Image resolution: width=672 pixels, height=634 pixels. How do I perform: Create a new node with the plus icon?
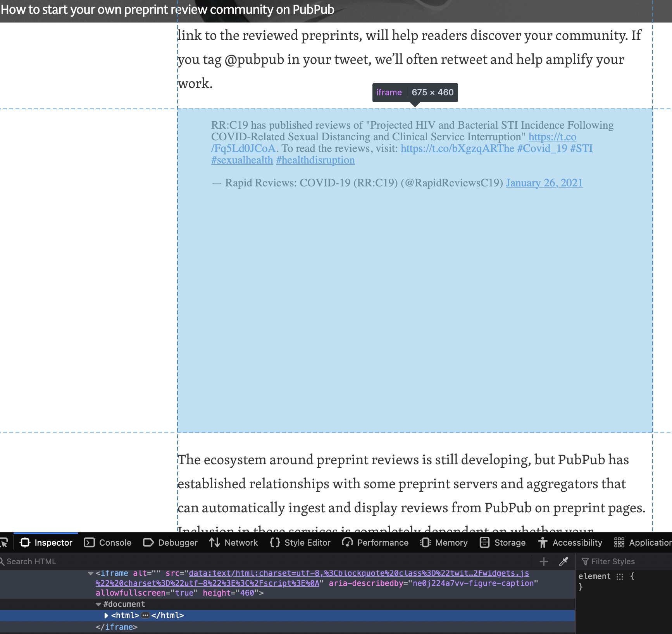[544, 561]
